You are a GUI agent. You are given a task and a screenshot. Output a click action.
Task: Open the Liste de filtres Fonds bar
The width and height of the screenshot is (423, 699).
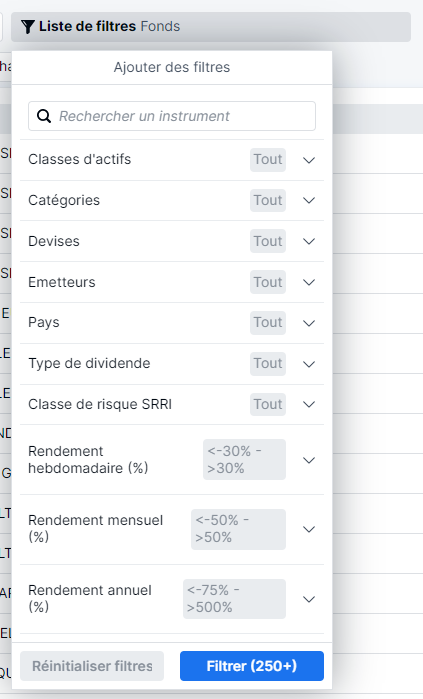click(x=211, y=27)
